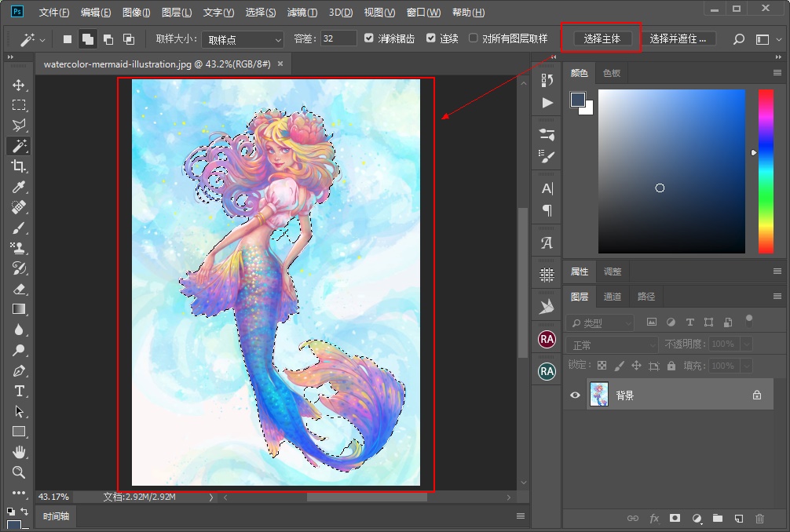Switch to the 通道 panel tab
Image resolution: width=790 pixels, height=532 pixels.
tap(613, 296)
